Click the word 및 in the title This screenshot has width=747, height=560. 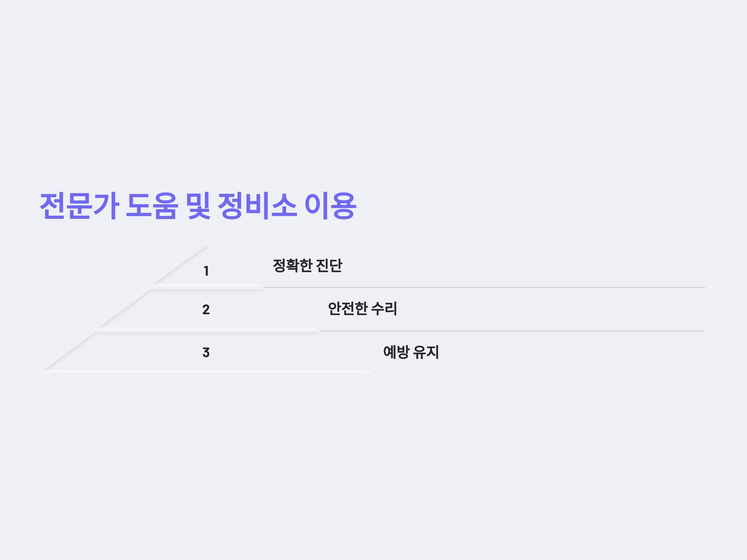coord(198,206)
